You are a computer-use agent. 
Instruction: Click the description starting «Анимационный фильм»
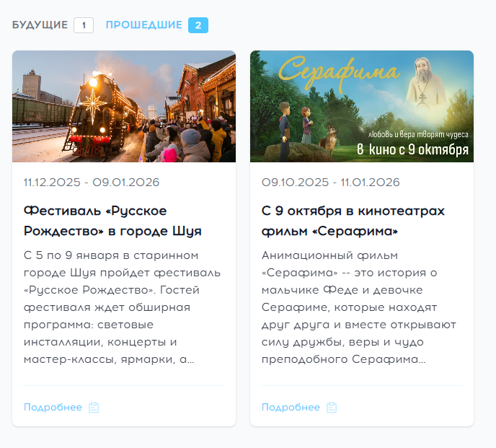pos(359,307)
